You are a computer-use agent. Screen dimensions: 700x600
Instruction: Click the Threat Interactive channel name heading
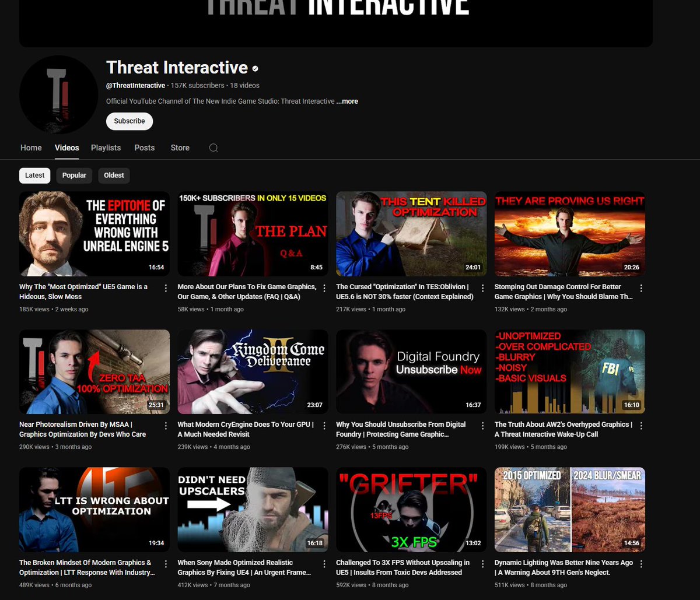[x=177, y=68]
